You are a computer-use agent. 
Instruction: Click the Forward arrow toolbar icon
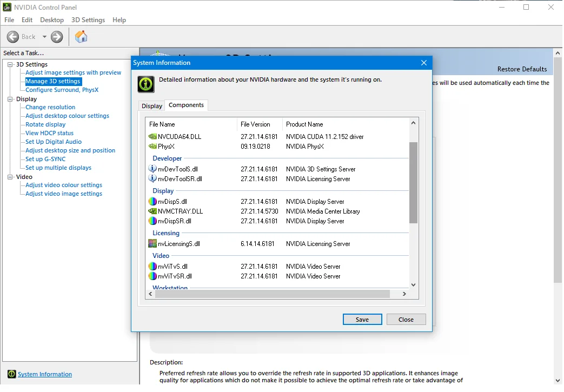(x=57, y=37)
